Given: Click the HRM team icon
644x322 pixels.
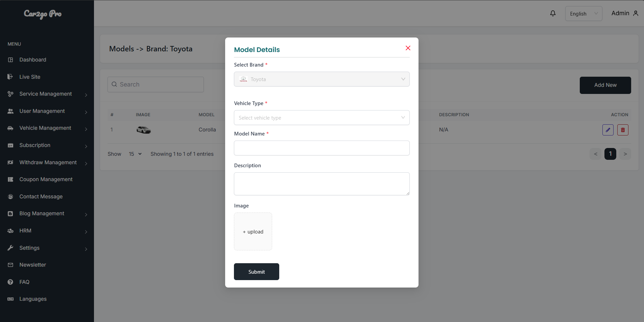Looking at the screenshot, I should coord(10,231).
